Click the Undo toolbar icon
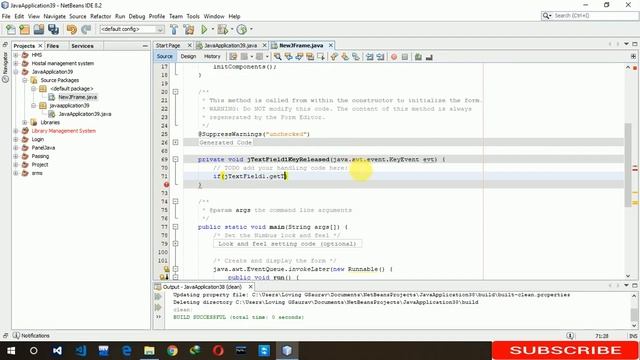Screen dimensions: 640x360 [72, 29]
